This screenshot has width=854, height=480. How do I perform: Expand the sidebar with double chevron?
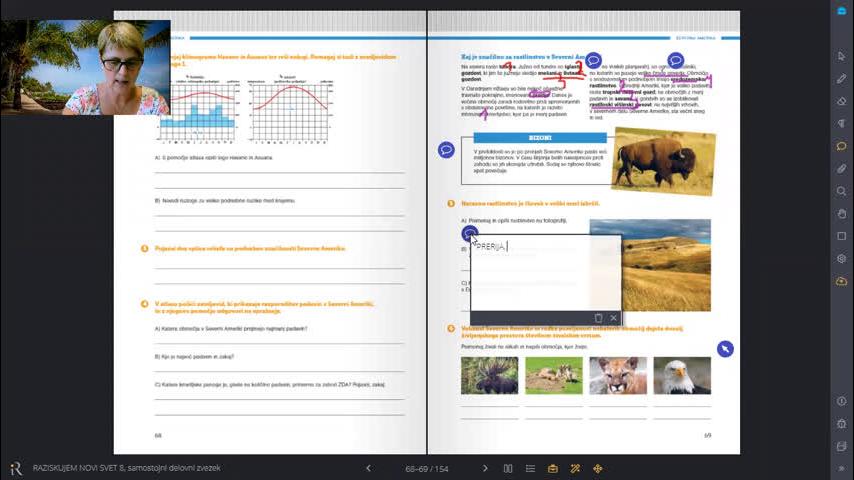click(841, 468)
